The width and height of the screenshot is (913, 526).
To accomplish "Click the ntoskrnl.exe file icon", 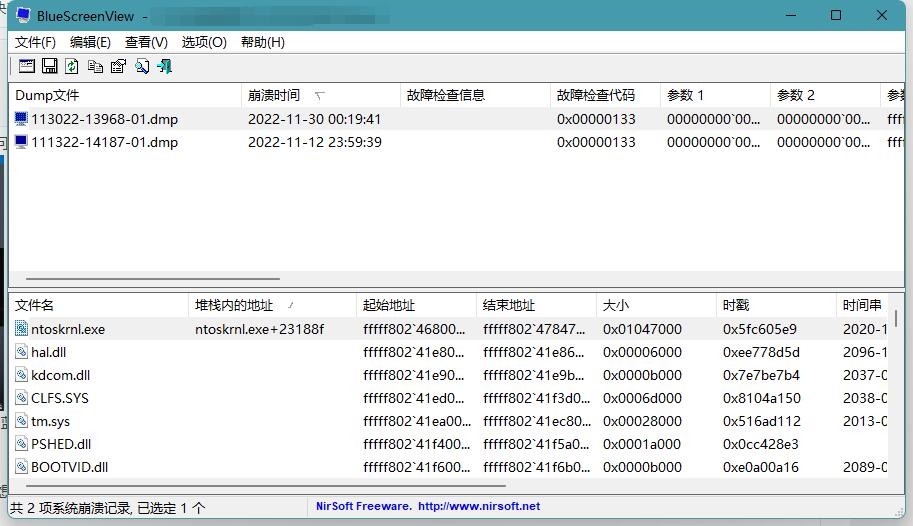I will (22, 329).
